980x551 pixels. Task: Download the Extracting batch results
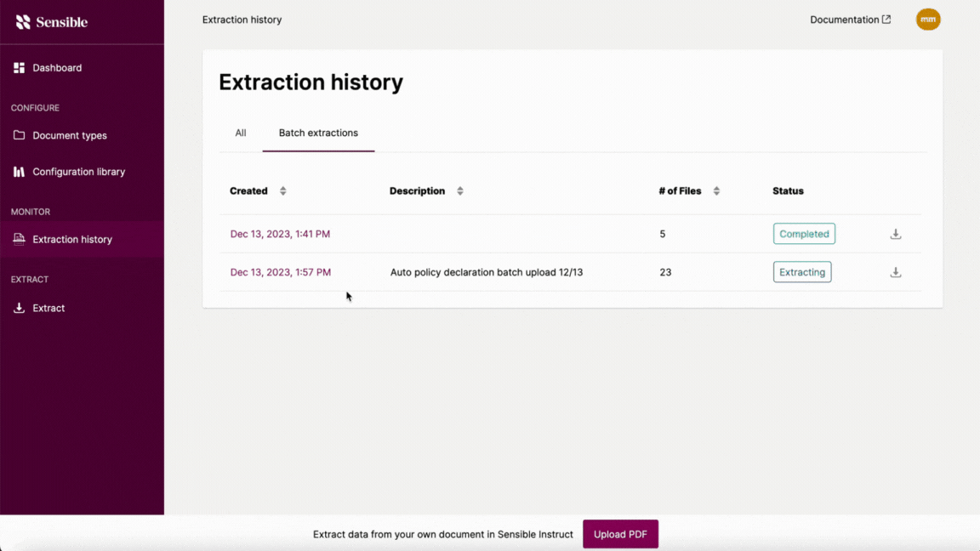click(896, 272)
